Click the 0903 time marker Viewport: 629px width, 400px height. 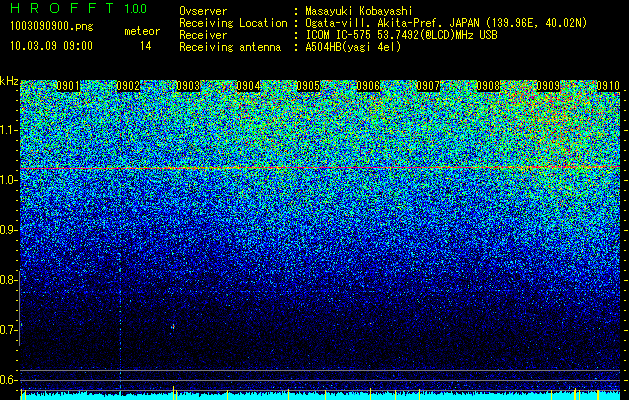(188, 86)
